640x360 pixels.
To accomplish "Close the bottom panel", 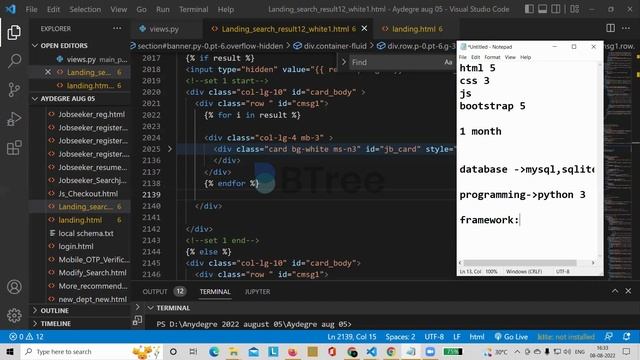I will click(628, 291).
